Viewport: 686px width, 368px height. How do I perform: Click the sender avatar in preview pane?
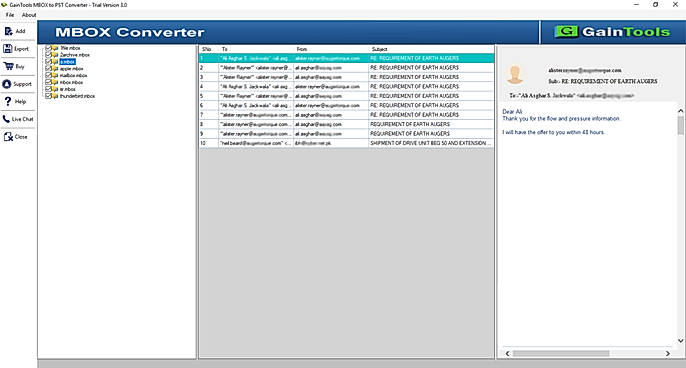tap(515, 74)
